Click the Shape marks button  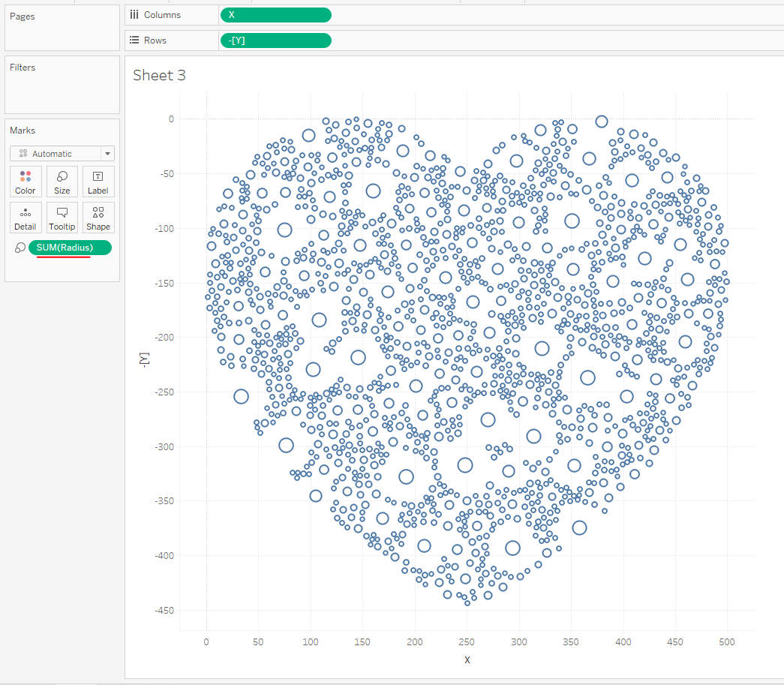pos(98,218)
